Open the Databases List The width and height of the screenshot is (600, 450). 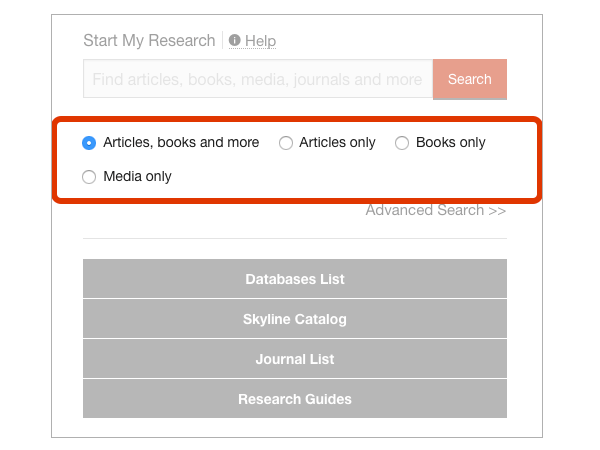295,279
